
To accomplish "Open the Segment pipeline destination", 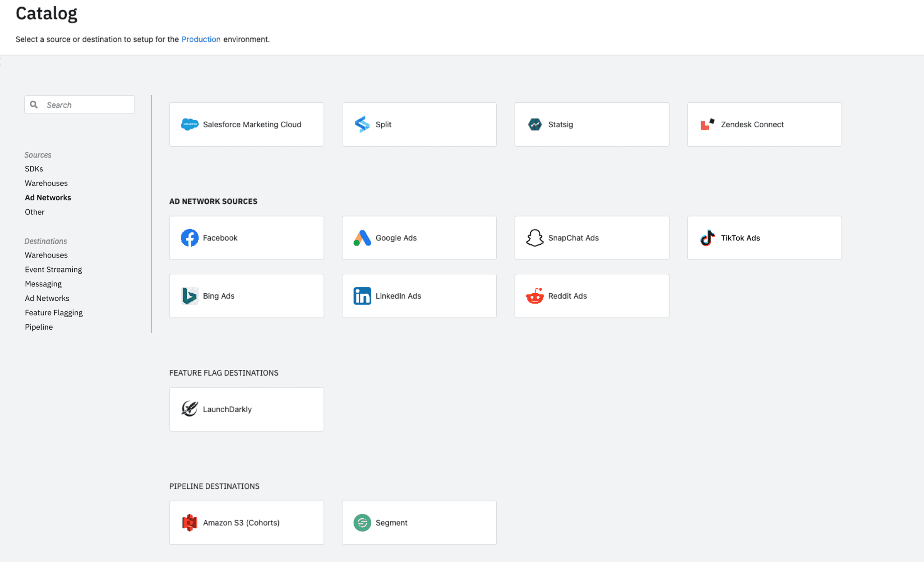I will 419,522.
